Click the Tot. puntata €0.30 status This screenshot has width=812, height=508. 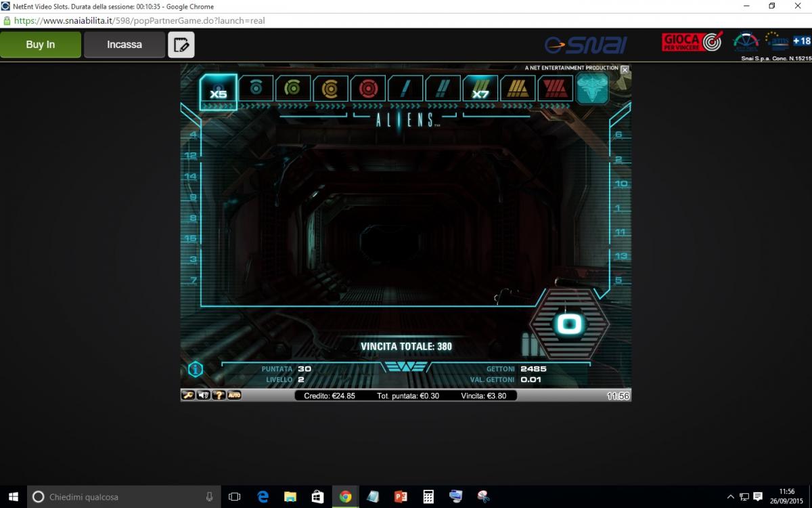click(408, 396)
